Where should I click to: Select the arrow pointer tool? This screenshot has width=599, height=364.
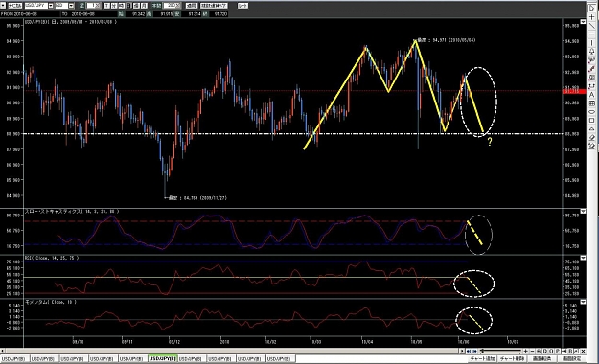tap(591, 8)
